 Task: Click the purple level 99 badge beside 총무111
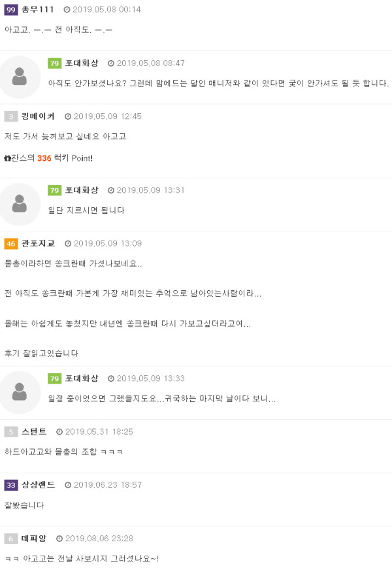tap(11, 10)
